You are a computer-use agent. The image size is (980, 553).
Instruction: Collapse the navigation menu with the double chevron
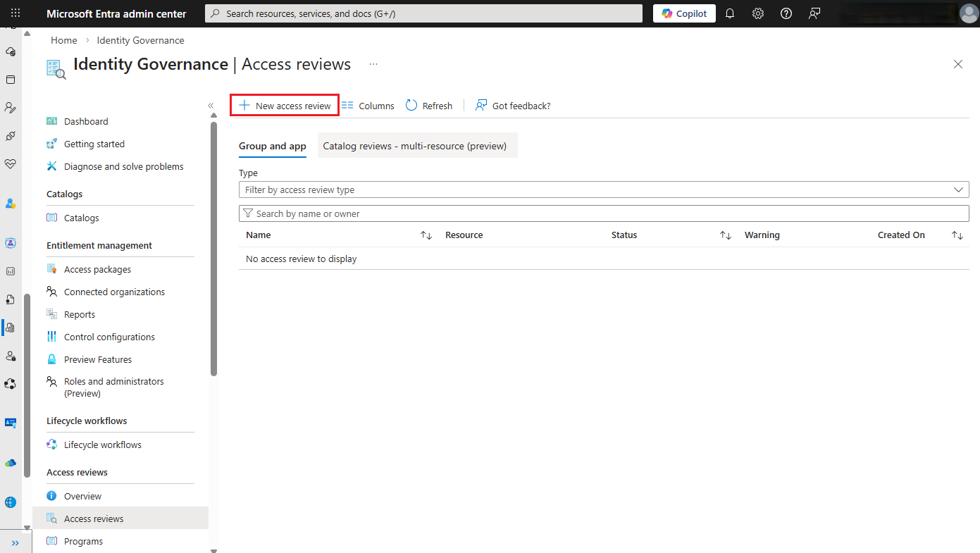[211, 106]
